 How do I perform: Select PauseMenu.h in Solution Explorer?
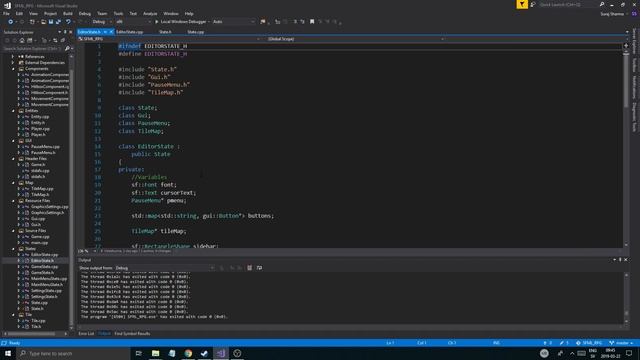point(43,153)
